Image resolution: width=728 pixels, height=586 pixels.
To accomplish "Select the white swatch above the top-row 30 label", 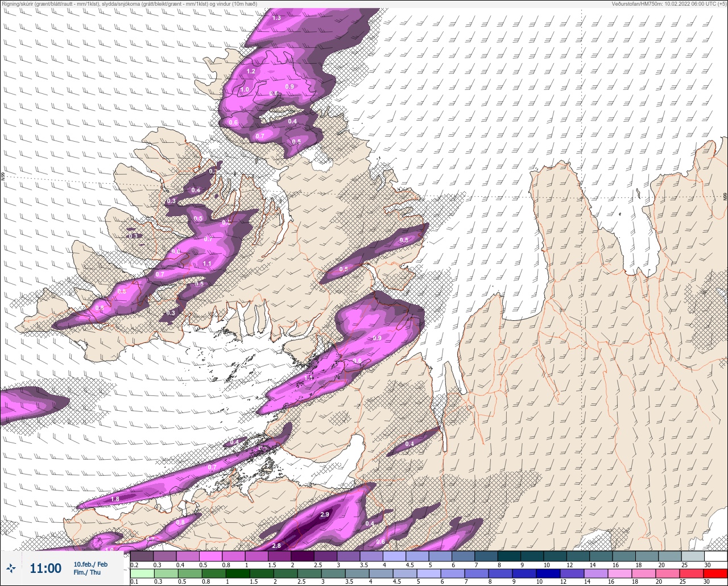I will [715, 556].
